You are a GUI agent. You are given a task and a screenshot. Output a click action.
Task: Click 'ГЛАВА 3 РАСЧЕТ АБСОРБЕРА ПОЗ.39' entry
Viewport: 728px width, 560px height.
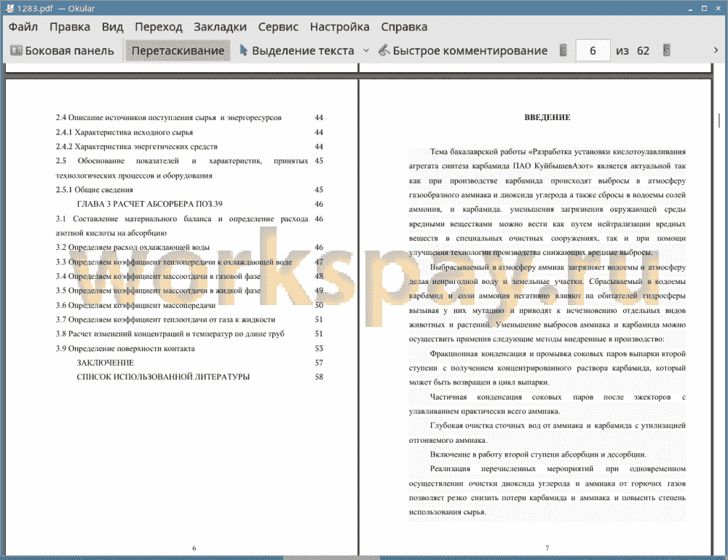(149, 204)
